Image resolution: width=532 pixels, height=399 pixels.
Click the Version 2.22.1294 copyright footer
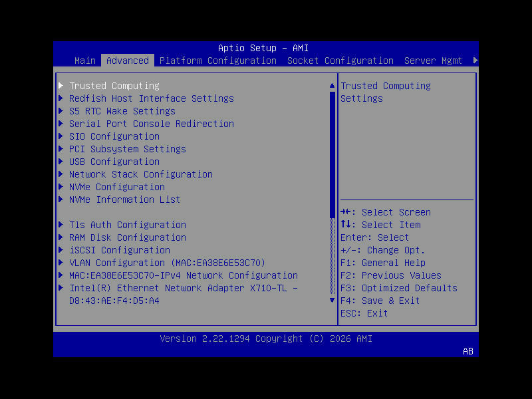[266, 338]
